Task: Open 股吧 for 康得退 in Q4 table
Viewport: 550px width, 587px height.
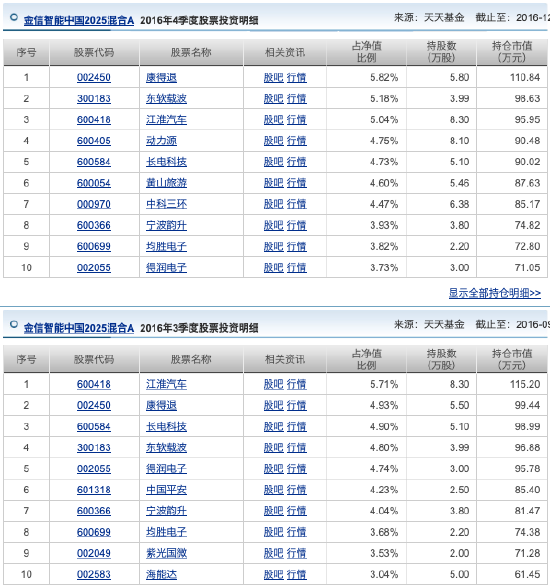Action: (274, 77)
